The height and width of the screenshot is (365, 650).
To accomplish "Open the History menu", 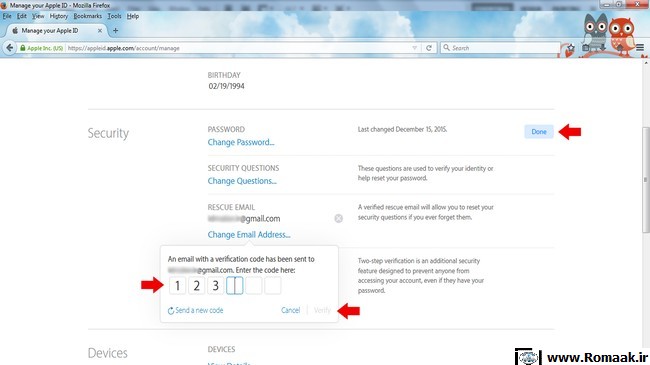I will (58, 16).
